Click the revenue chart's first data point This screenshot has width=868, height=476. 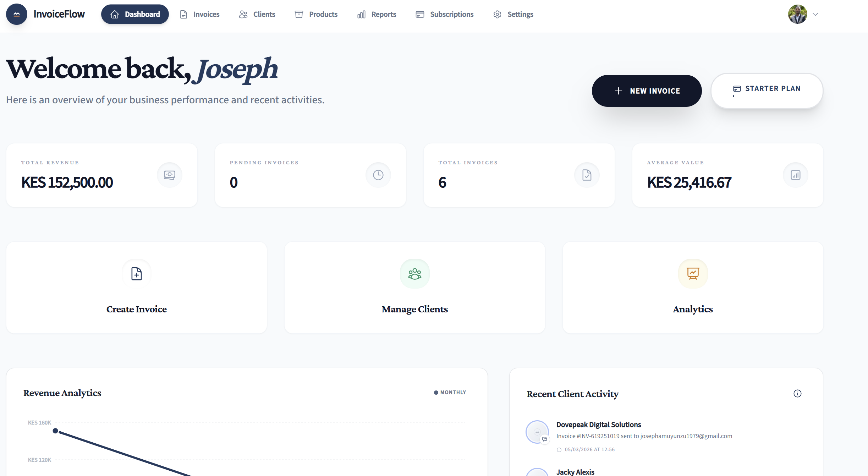pos(55,431)
